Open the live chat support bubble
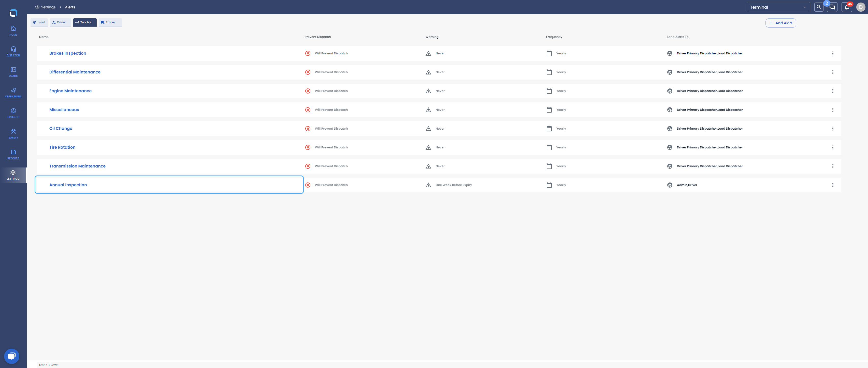Viewport: 868px width, 368px height. [x=11, y=356]
